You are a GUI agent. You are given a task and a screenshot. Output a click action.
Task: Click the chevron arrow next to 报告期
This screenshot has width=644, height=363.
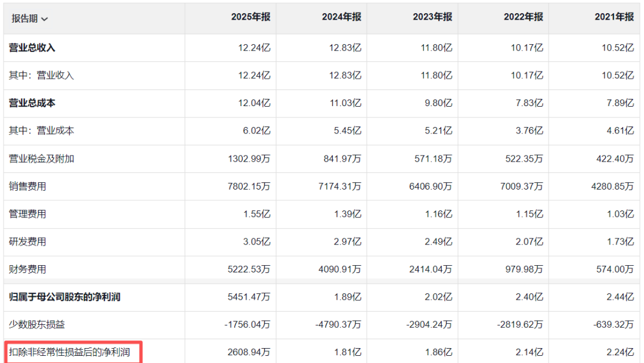(45, 19)
